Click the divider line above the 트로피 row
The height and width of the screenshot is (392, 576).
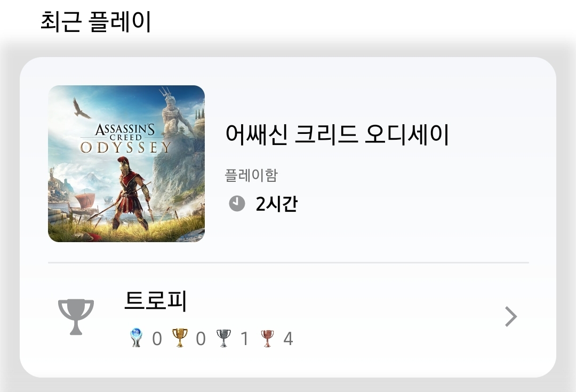pyautogui.click(x=289, y=263)
